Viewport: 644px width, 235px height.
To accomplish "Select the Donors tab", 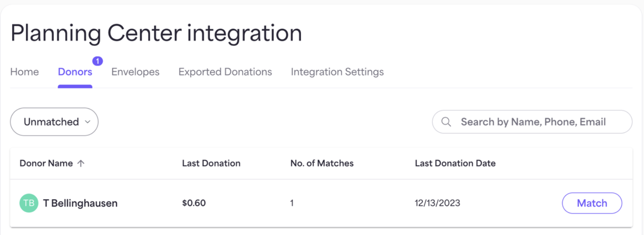I will tap(75, 72).
